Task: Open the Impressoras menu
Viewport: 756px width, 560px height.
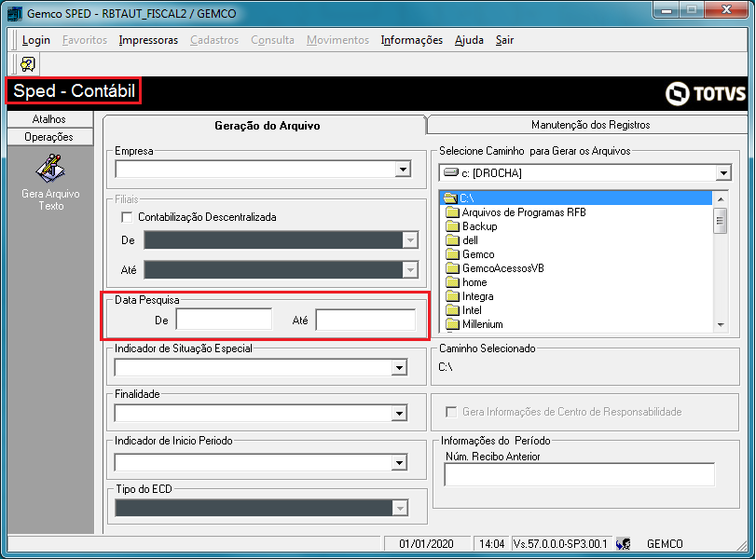Action: click(x=148, y=40)
